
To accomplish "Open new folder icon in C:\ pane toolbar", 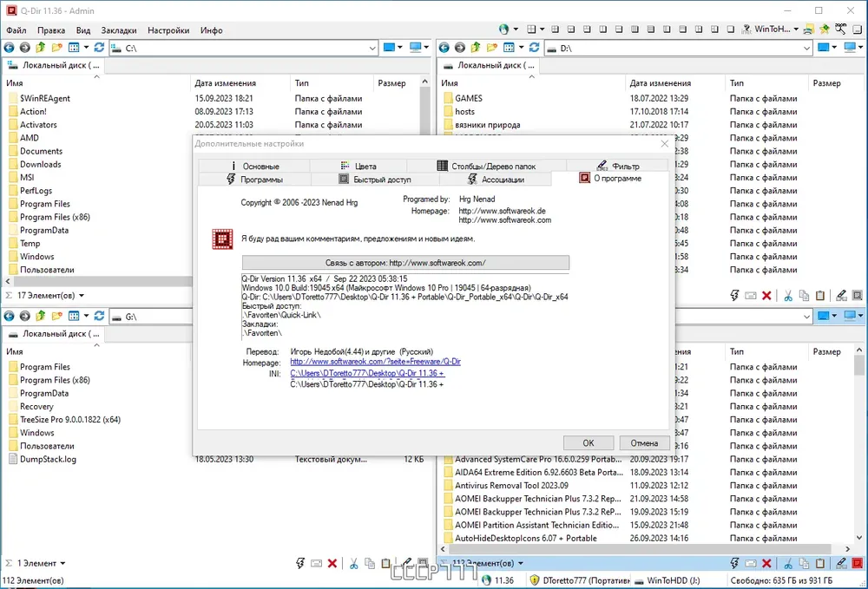I will pos(56,48).
